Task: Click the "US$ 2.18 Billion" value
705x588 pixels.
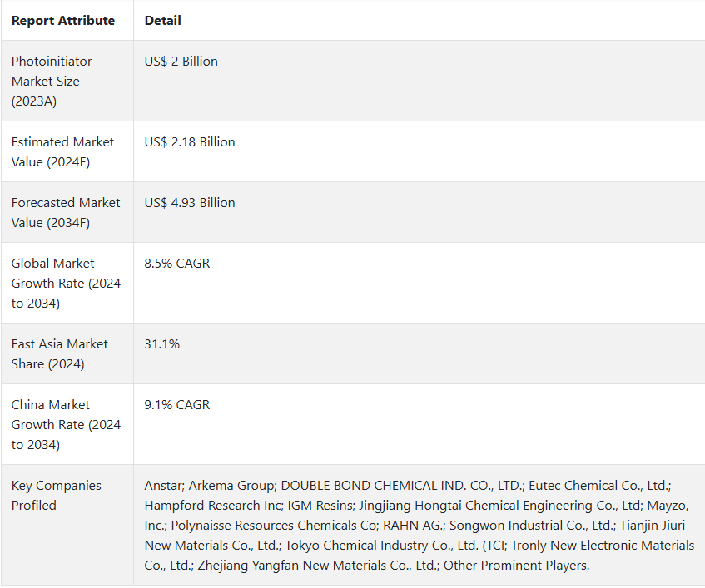Action: (189, 142)
